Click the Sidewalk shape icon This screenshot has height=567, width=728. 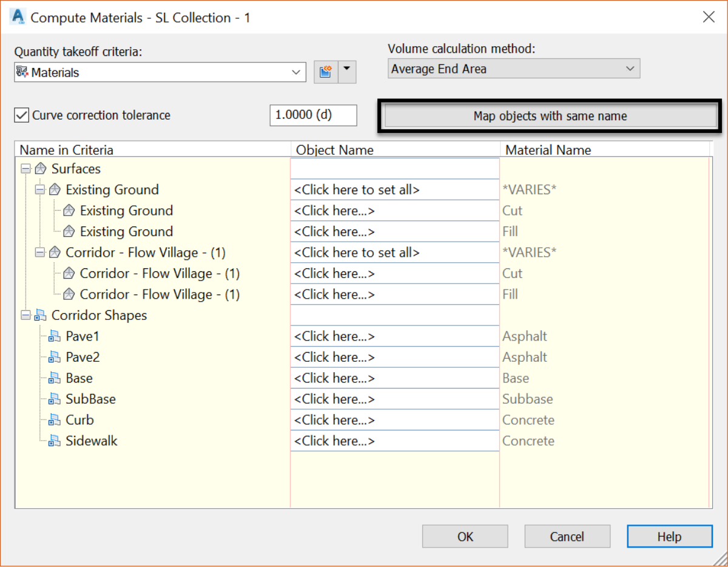pyautogui.click(x=55, y=441)
